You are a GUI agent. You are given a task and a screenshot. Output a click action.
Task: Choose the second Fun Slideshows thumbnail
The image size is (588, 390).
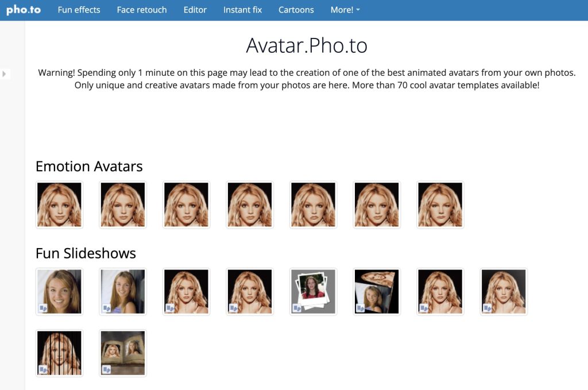[x=123, y=292]
